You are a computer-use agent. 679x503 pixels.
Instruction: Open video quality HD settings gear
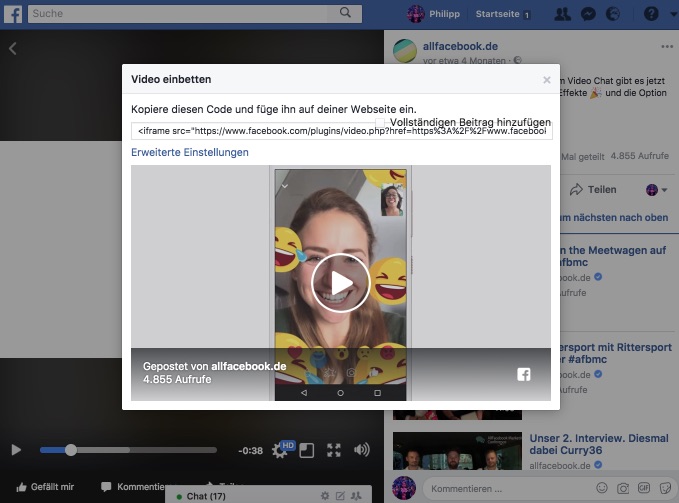click(282, 449)
